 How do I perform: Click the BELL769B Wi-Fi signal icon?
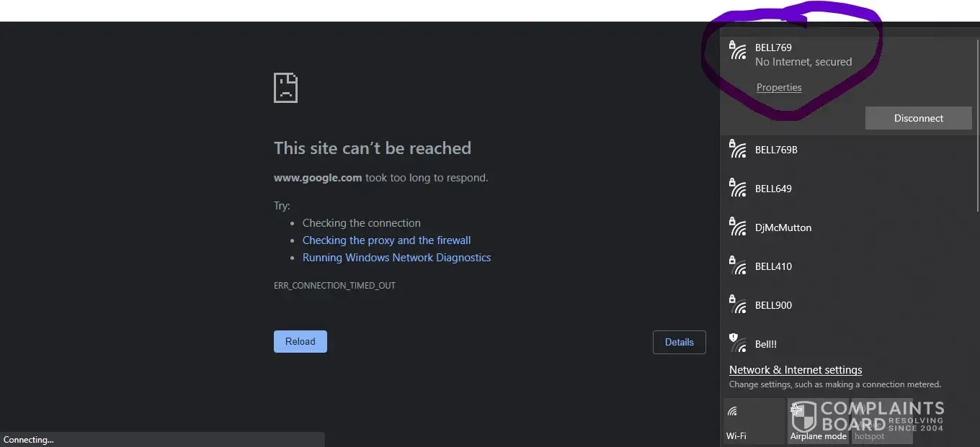[x=737, y=149]
